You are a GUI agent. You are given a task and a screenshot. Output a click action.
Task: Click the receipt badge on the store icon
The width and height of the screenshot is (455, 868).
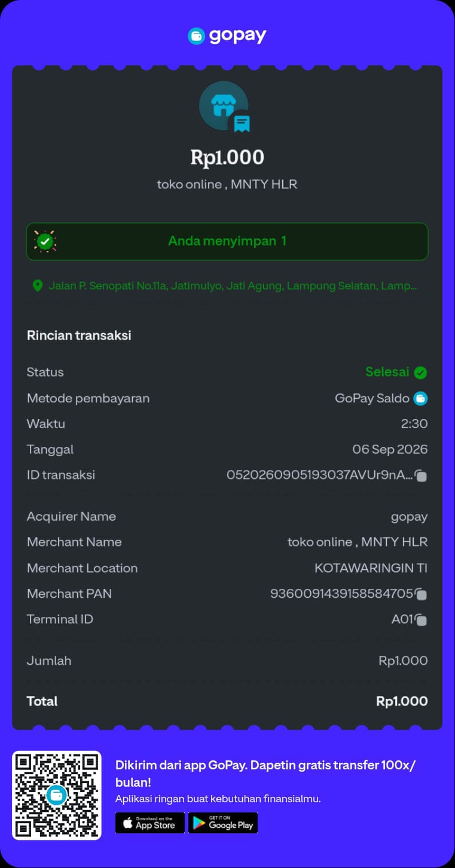(x=242, y=124)
